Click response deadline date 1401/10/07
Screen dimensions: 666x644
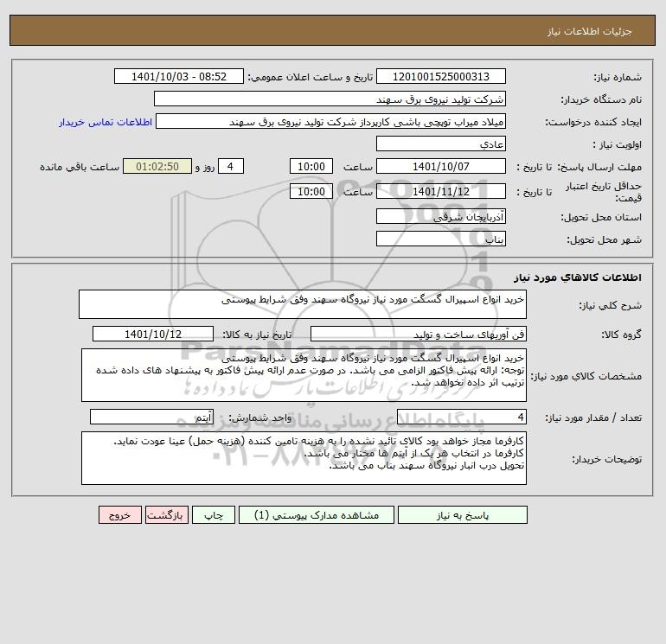tap(441, 167)
